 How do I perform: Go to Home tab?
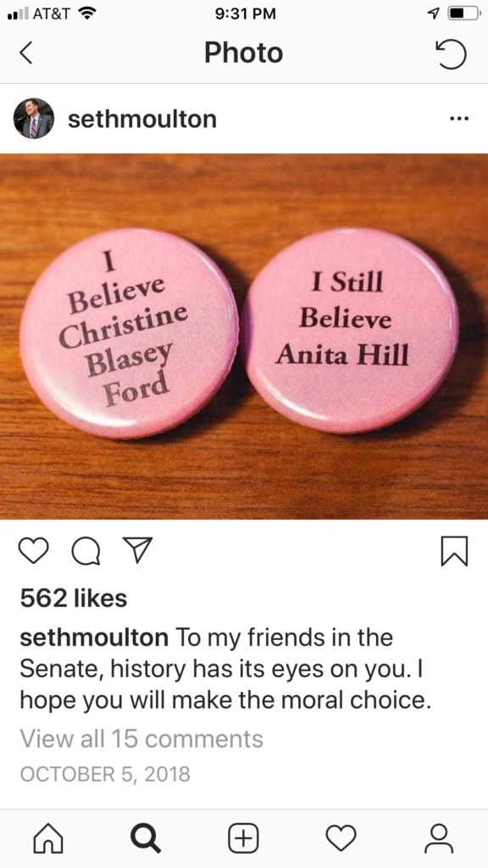(48, 838)
